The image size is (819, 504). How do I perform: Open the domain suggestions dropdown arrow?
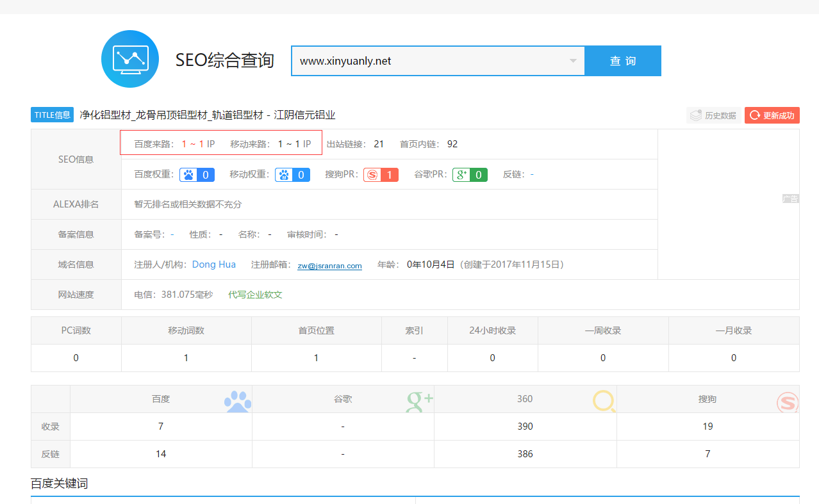[572, 60]
